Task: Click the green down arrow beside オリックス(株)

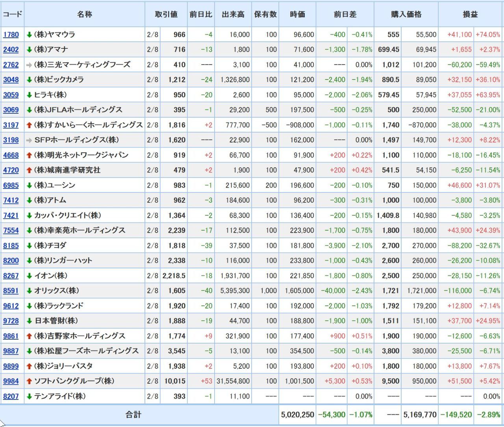Action: point(29,291)
